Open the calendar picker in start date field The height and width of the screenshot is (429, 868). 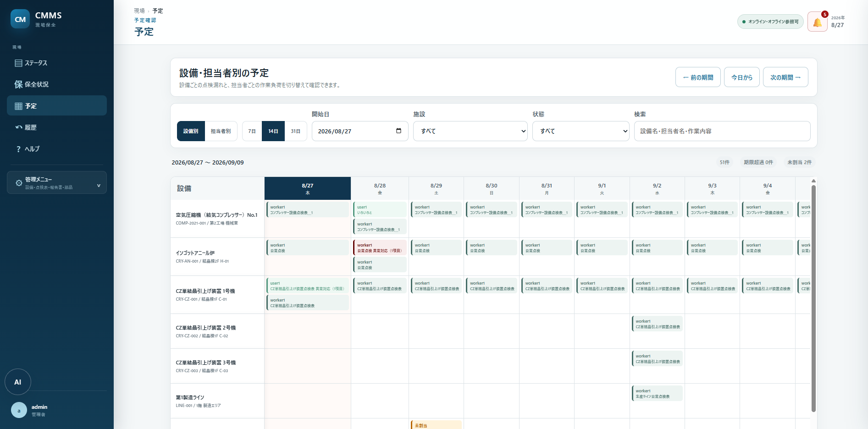pyautogui.click(x=398, y=131)
